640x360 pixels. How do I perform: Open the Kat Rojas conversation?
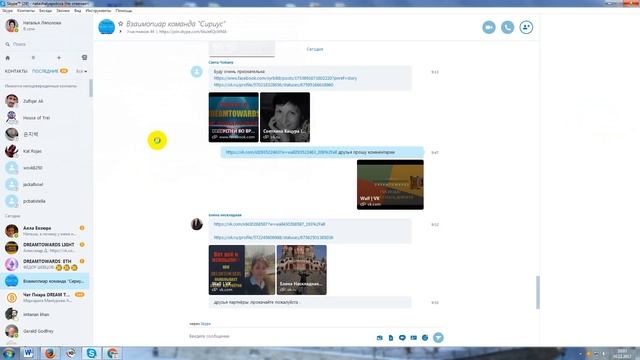pos(45,151)
